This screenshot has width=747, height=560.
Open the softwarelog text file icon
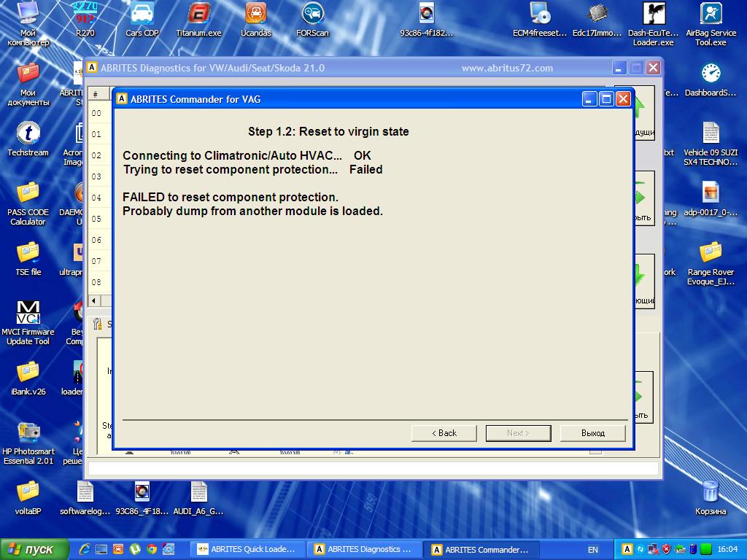[x=85, y=498]
